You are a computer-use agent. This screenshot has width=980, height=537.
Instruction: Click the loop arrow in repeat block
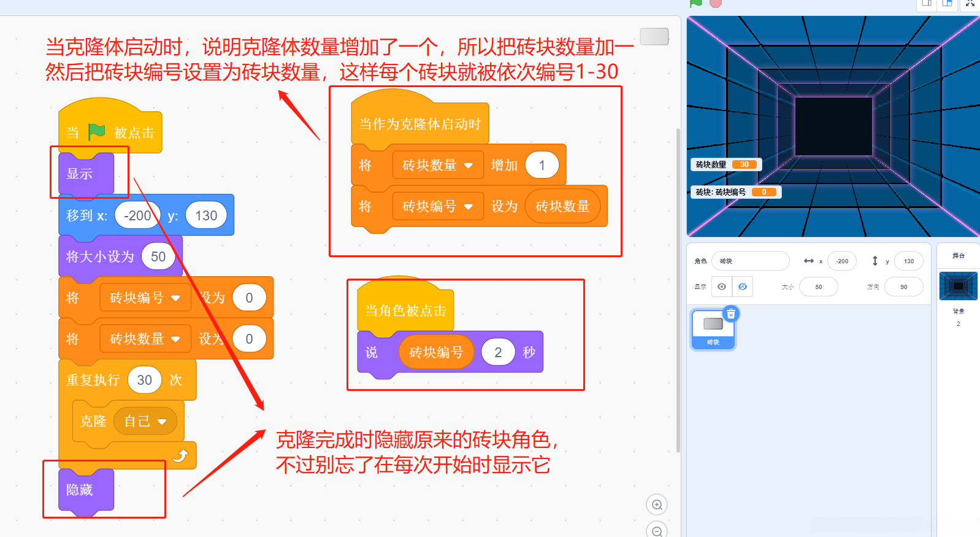pos(180,455)
